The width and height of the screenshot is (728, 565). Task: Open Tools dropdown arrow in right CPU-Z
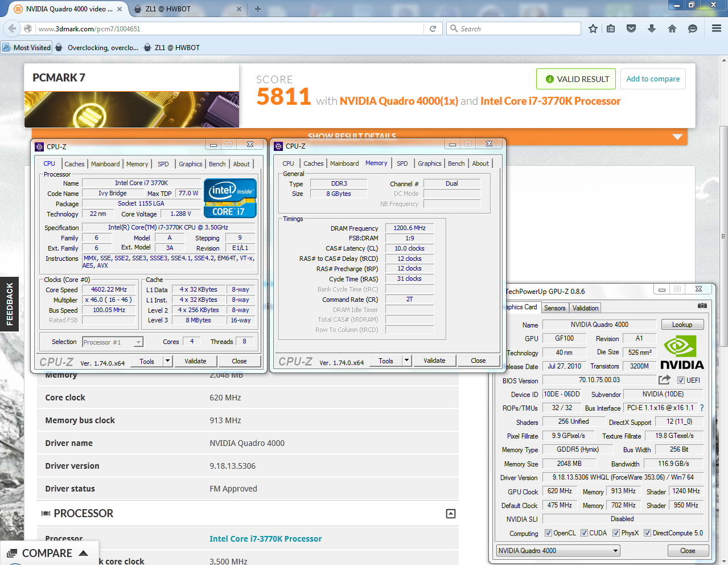406,361
